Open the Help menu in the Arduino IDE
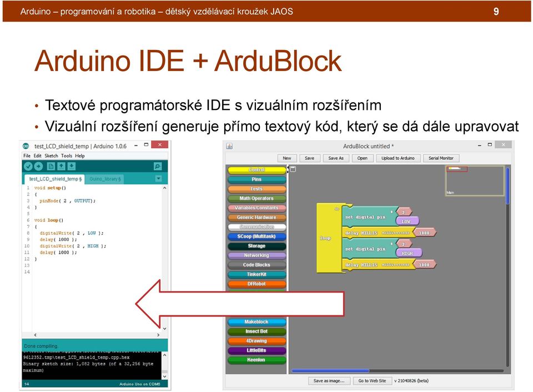Image resolution: width=533 pixels, height=392 pixels. [80, 155]
